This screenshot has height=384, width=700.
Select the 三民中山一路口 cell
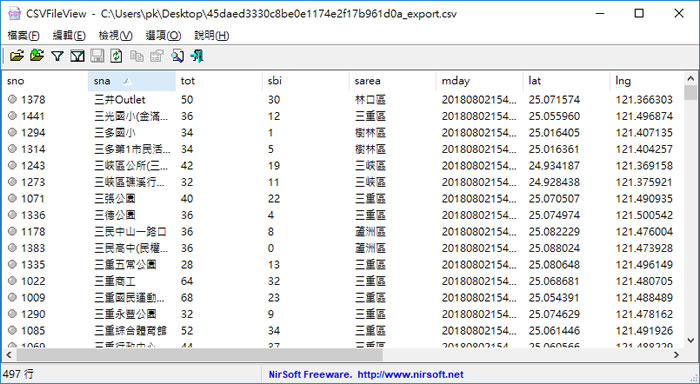[x=130, y=231]
